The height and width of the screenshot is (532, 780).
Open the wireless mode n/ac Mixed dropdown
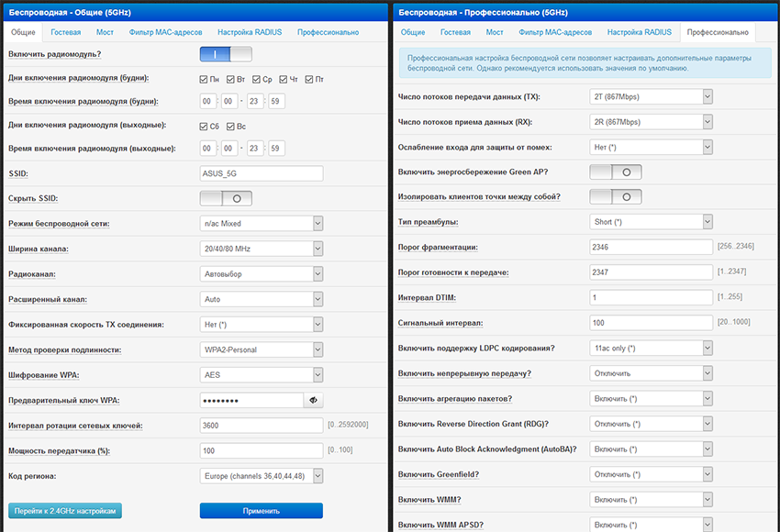[x=262, y=224]
